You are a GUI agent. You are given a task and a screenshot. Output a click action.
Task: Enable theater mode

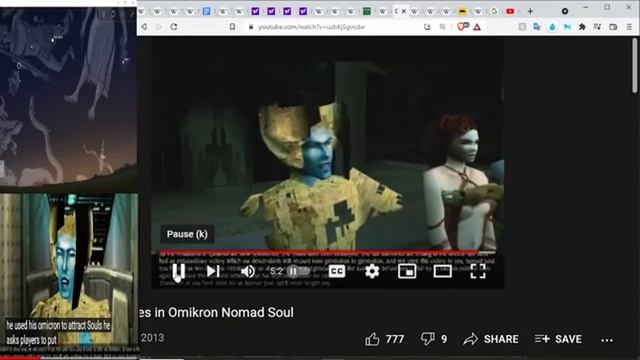click(x=442, y=271)
